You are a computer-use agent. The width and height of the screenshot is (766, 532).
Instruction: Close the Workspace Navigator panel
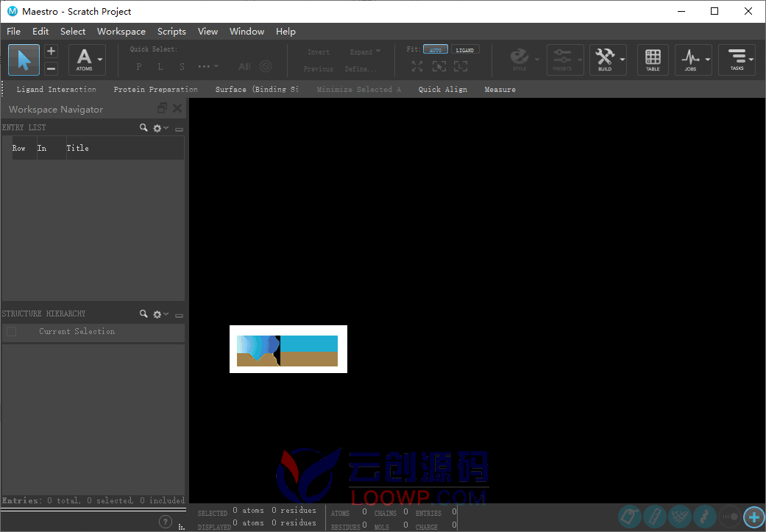pyautogui.click(x=177, y=108)
